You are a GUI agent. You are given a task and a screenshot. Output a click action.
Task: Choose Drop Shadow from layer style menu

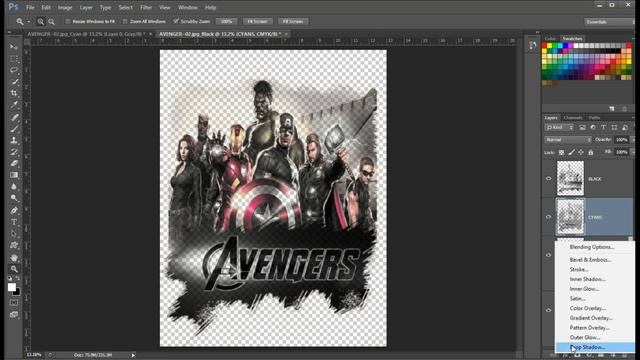tap(595, 347)
